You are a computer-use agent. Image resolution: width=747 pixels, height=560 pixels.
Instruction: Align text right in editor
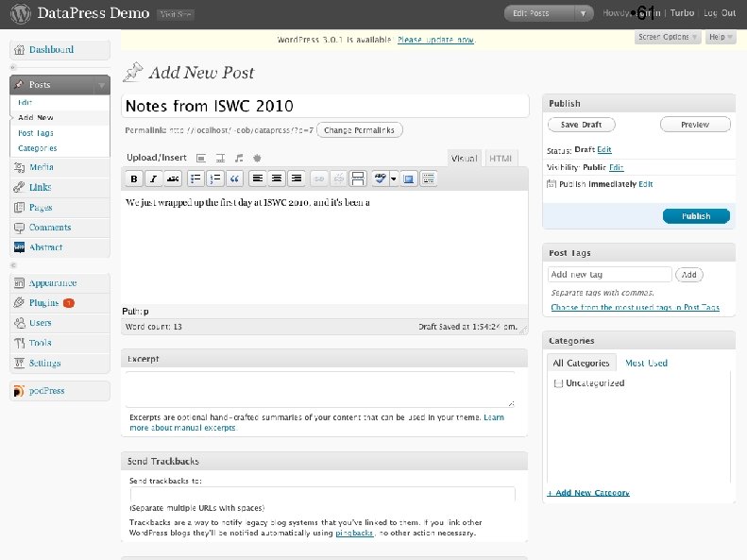coord(297,178)
